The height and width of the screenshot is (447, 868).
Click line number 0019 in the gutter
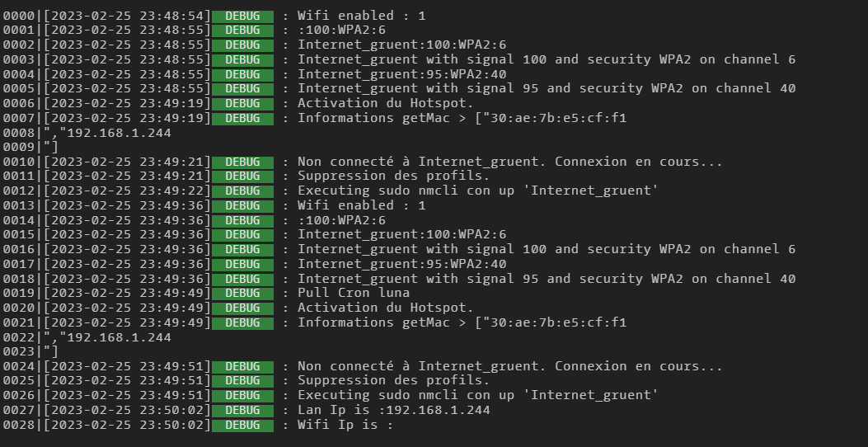pos(19,293)
